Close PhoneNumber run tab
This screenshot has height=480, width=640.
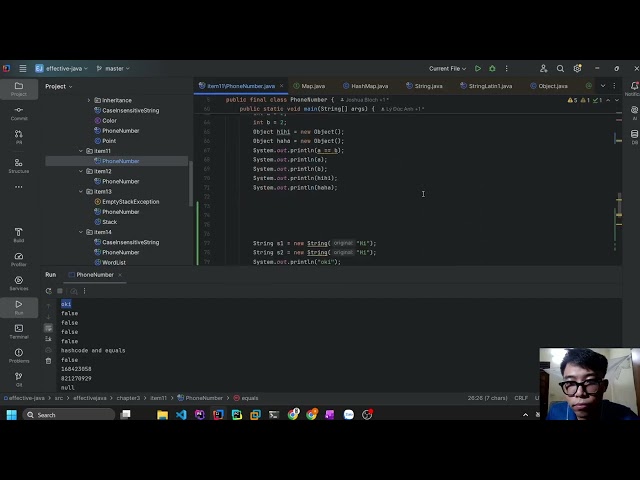point(120,275)
